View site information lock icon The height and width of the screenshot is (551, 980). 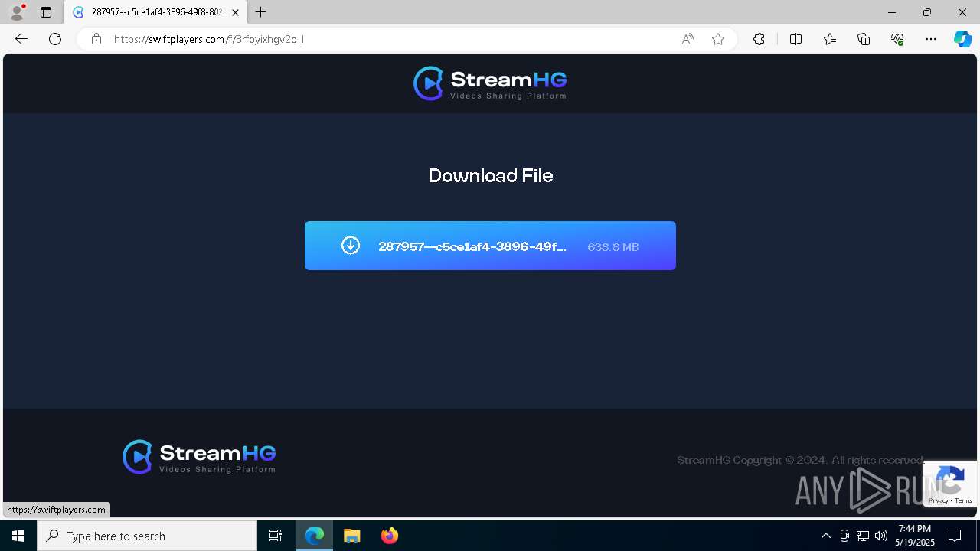[96, 39]
